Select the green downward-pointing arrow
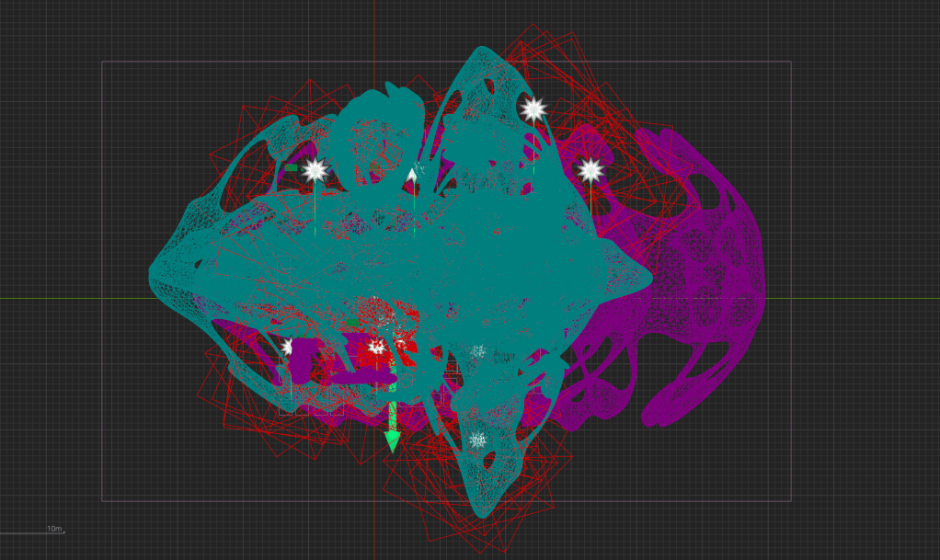Image resolution: width=940 pixels, height=560 pixels. [393, 439]
